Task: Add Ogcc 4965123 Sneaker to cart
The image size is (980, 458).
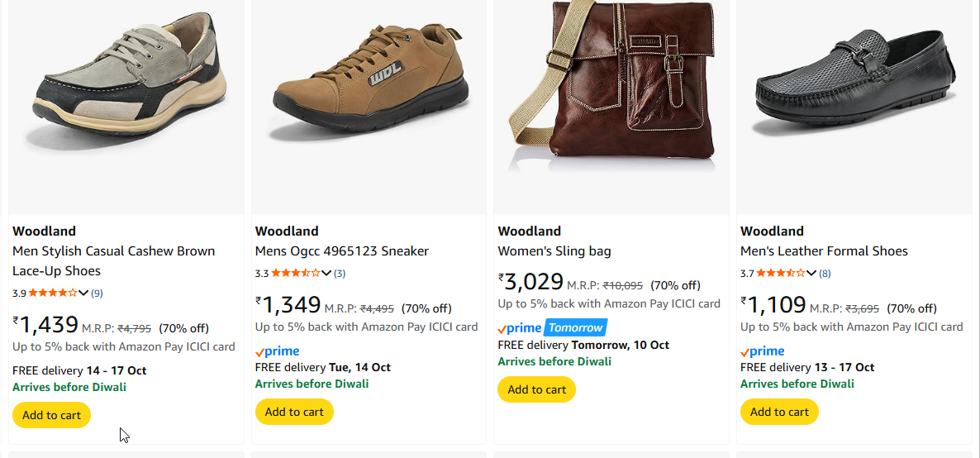Action: [x=294, y=412]
